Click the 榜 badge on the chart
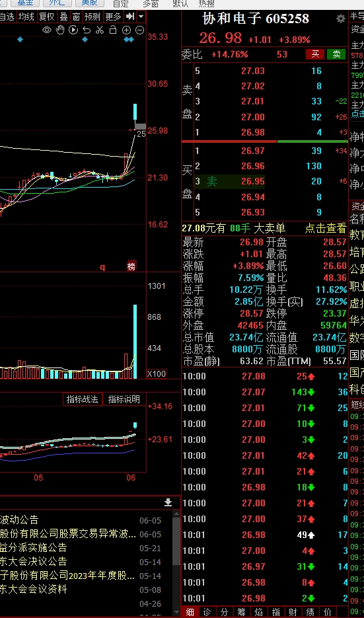364x618 pixels. (x=131, y=267)
